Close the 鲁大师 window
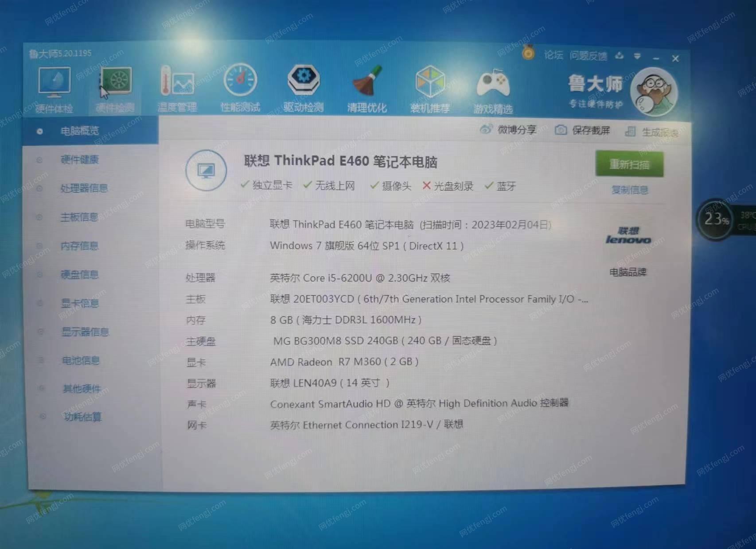756x549 pixels. pos(675,58)
